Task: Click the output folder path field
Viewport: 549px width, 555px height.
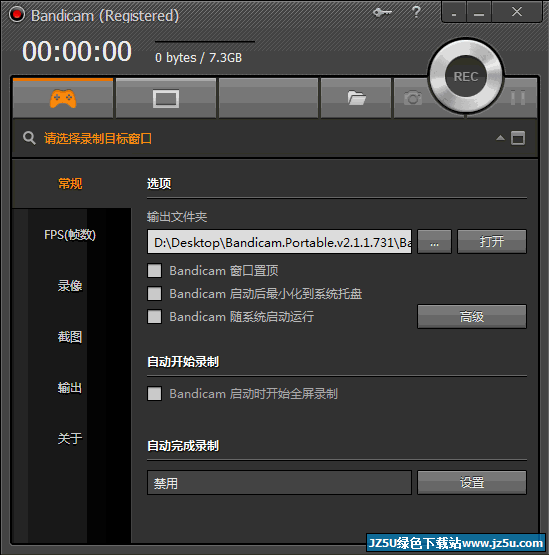Action: pyautogui.click(x=279, y=242)
